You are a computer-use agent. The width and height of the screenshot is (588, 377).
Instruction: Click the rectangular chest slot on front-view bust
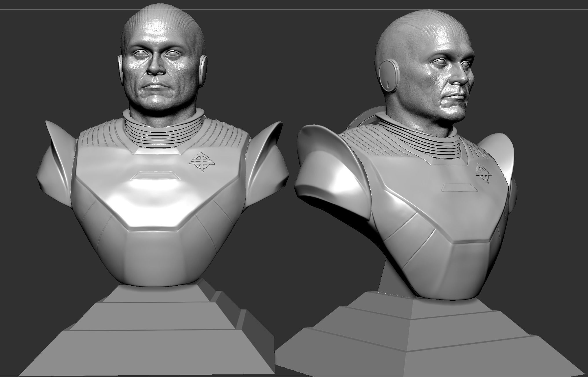tap(155, 176)
